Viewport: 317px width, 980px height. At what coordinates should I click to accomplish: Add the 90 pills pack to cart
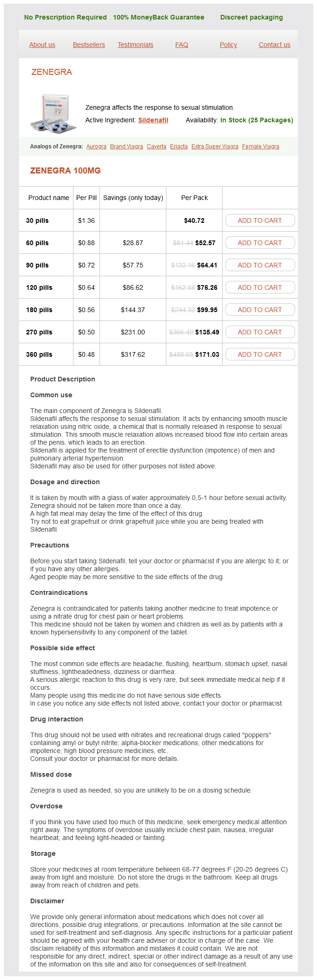[260, 265]
